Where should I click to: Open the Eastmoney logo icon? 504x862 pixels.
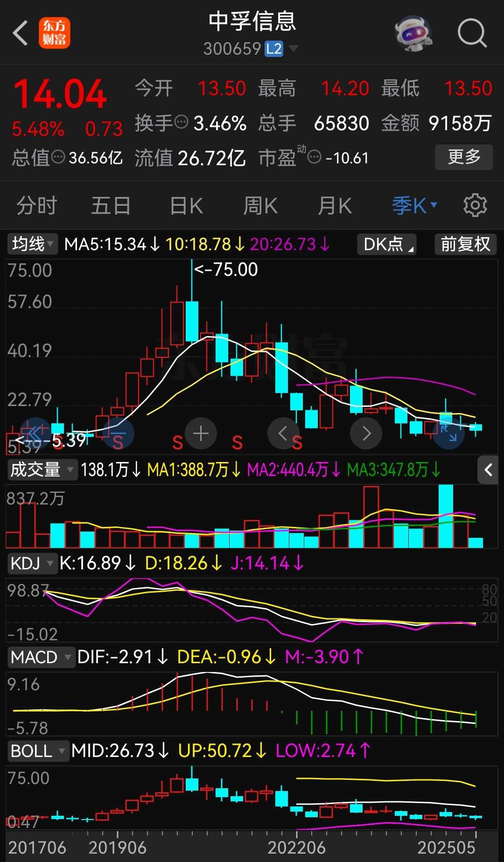click(x=55, y=33)
